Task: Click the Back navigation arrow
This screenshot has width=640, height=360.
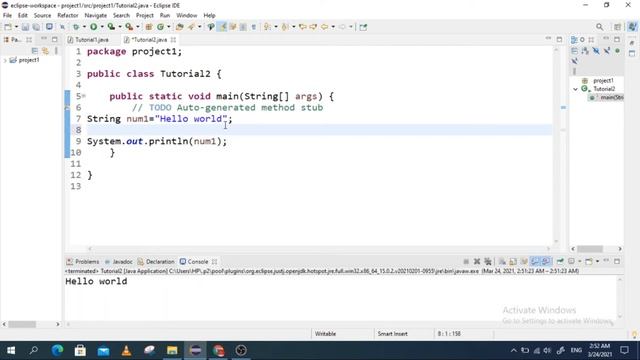Action: (x=324, y=27)
